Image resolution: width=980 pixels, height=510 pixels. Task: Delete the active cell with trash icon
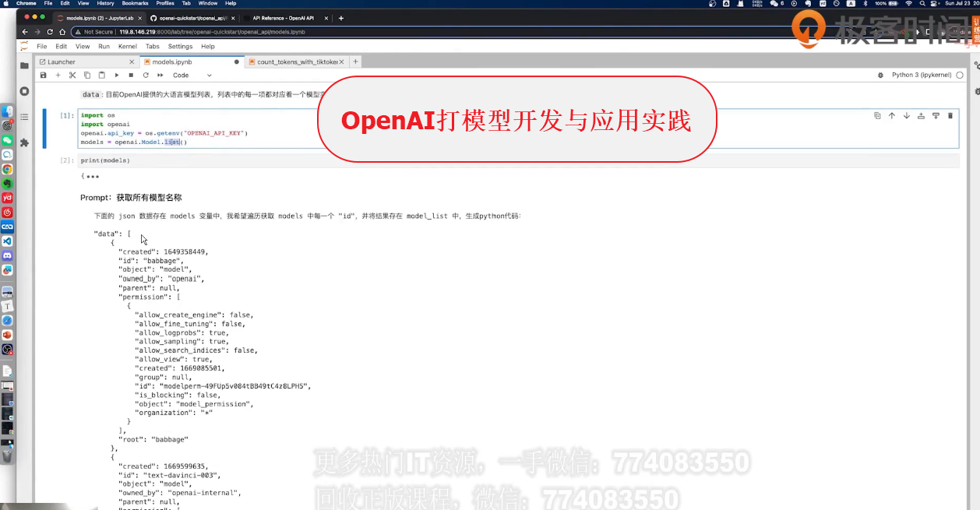(x=950, y=115)
